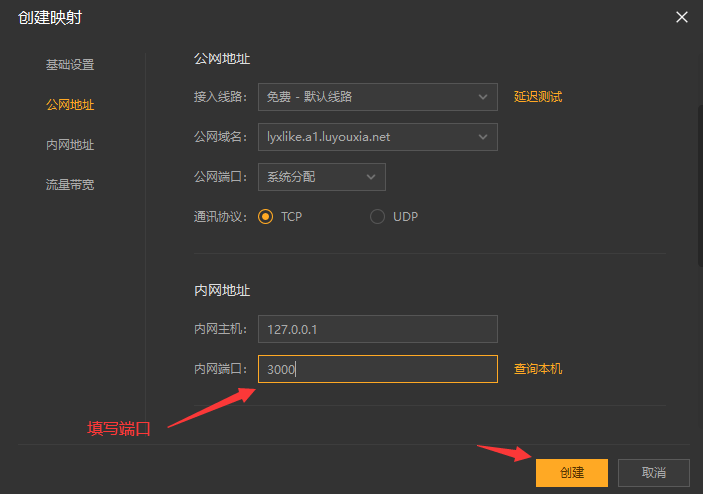703x494 pixels.
Task: Close the 创建映射 dialog
Action: pos(681,17)
